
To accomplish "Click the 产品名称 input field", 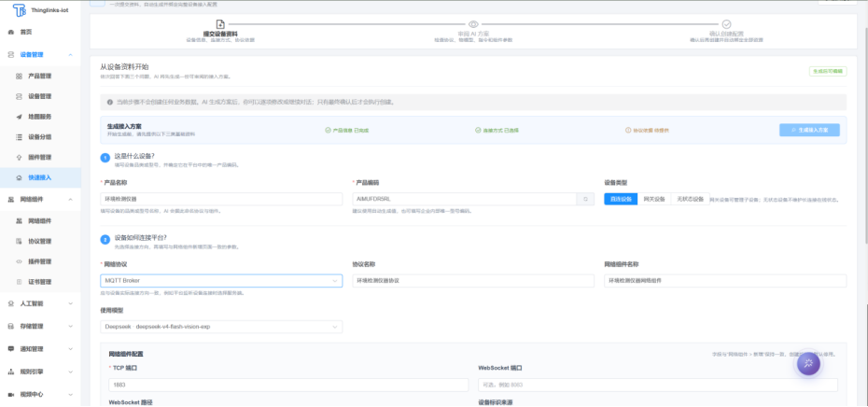I will pos(221,199).
